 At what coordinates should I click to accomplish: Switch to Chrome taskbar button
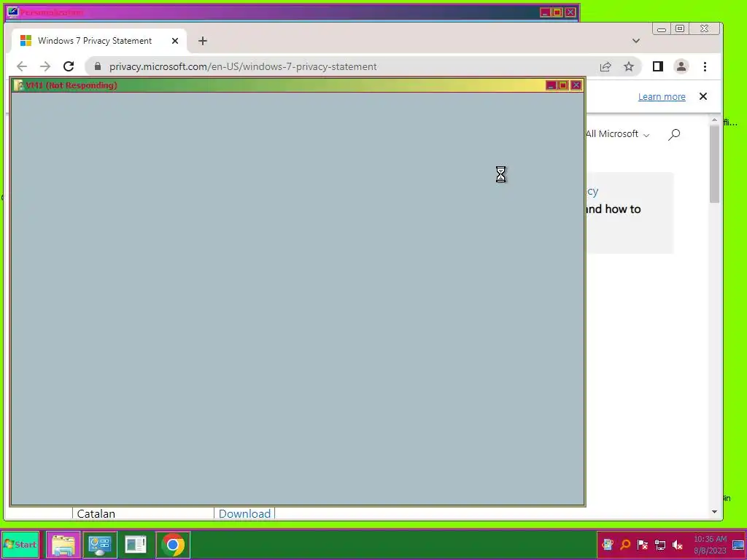(172, 544)
